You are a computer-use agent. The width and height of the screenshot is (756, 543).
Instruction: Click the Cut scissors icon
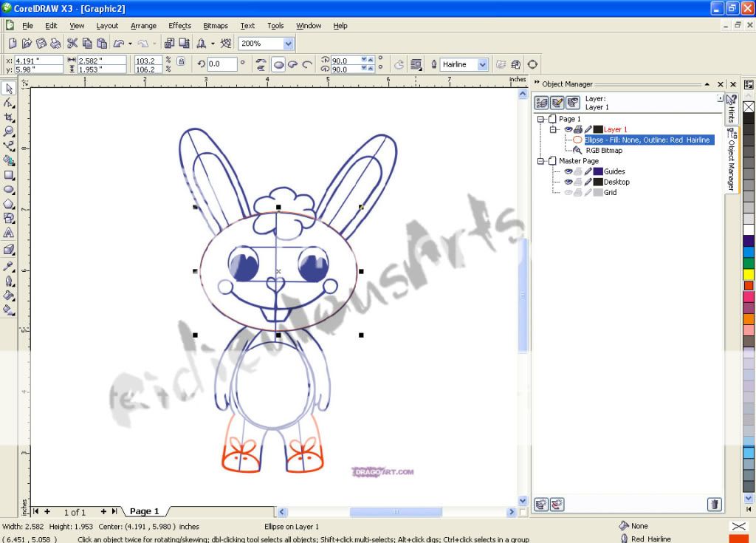click(72, 44)
